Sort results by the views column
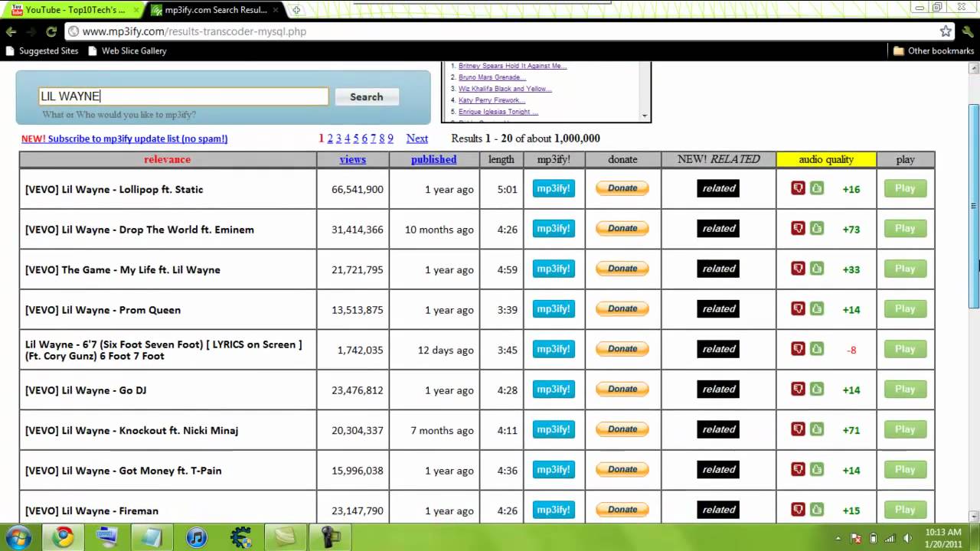Screen dimensions: 980x551 tap(353, 159)
